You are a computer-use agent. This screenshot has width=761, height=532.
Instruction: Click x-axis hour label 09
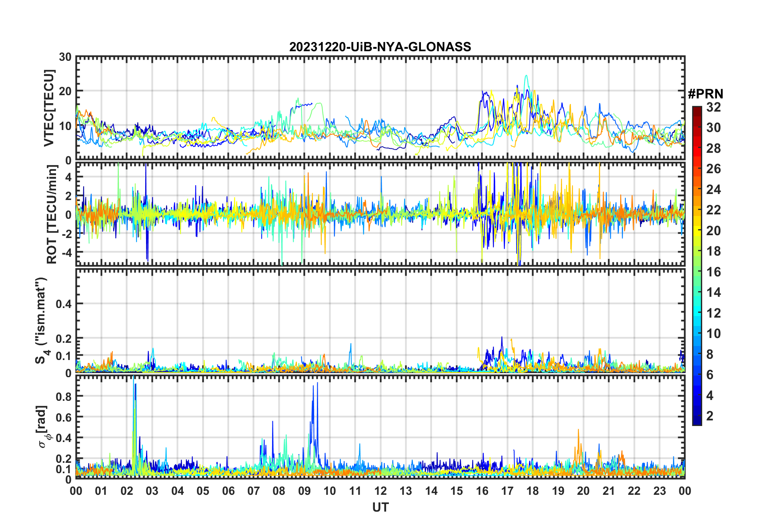pyautogui.click(x=304, y=491)
